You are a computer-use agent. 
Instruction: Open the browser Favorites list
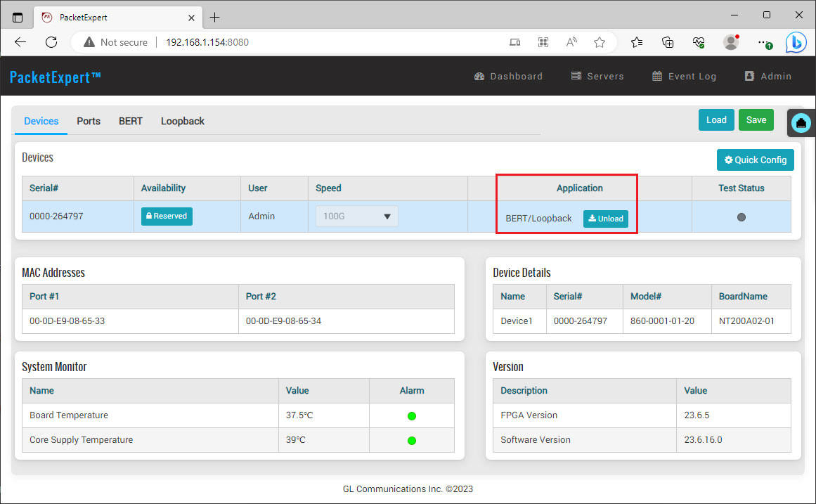[637, 42]
